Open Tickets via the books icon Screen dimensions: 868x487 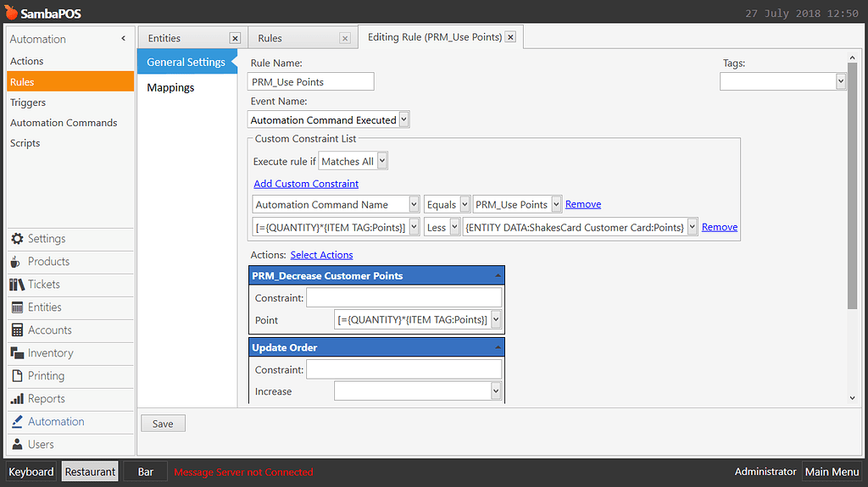17,285
